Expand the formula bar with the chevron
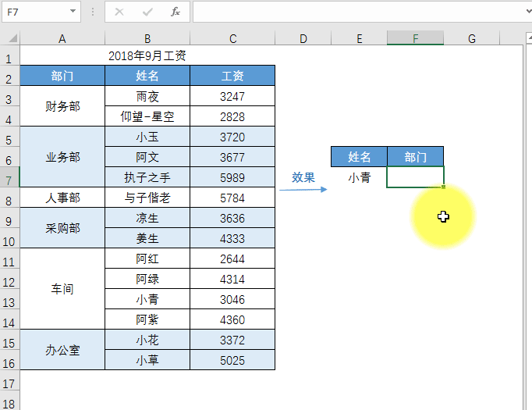This screenshot has width=532, height=410. [529, 12]
